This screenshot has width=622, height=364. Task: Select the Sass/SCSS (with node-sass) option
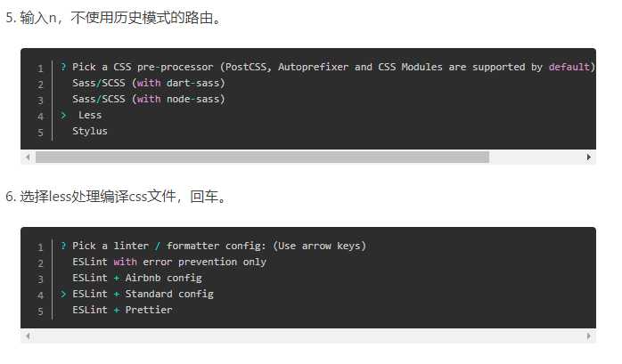click(x=149, y=99)
